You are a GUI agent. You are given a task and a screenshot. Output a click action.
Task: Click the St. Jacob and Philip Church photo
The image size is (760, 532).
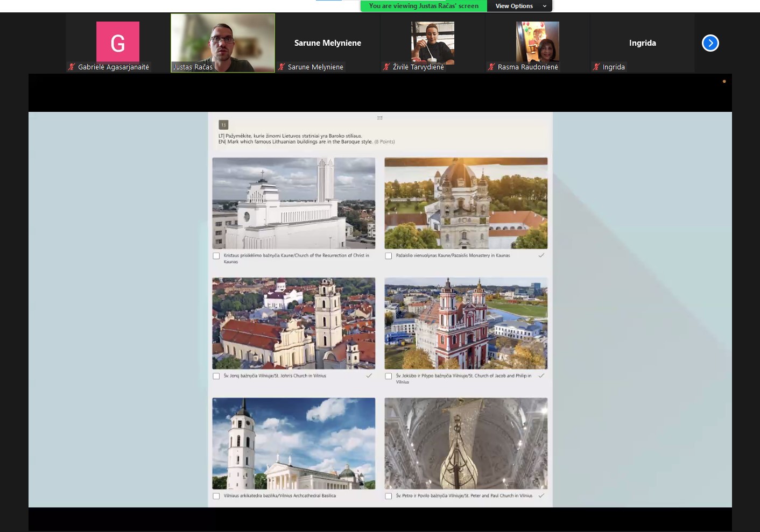[466, 323]
